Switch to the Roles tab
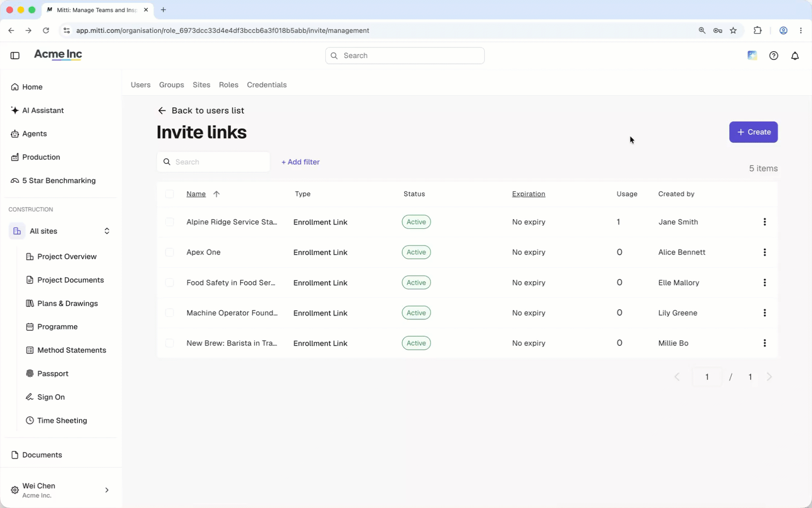This screenshot has height=508, width=812. pos(229,85)
